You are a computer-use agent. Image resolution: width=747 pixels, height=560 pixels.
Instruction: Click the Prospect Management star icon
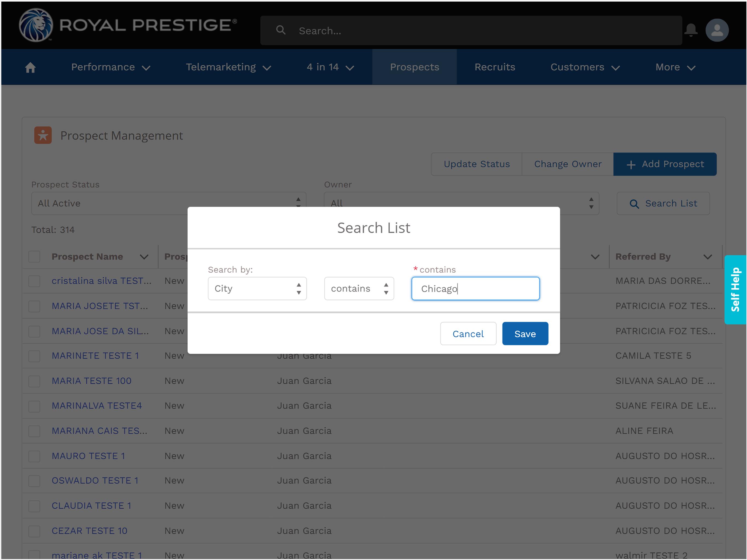click(x=43, y=135)
